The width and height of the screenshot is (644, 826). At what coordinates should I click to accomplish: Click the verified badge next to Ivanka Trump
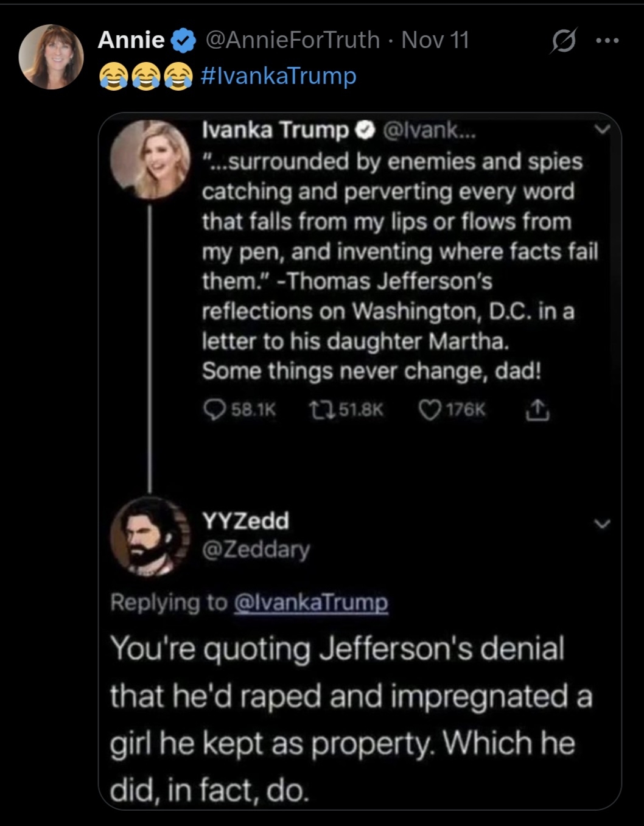tap(364, 130)
